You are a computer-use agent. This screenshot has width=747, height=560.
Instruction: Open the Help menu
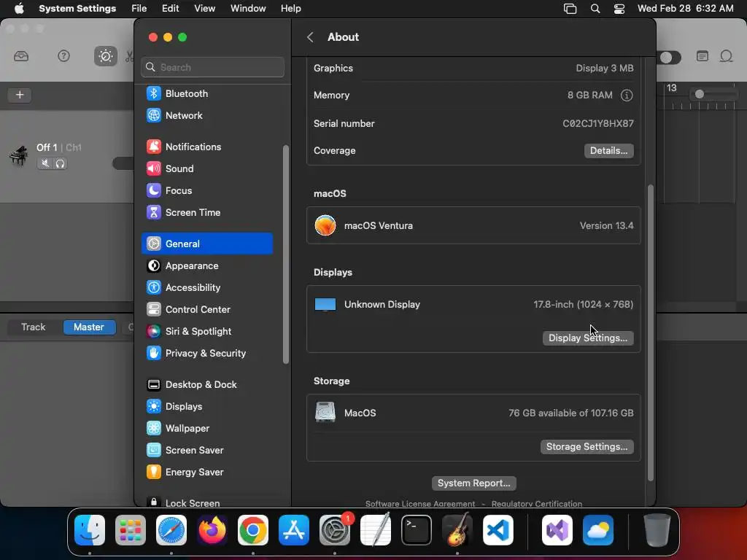pos(290,9)
